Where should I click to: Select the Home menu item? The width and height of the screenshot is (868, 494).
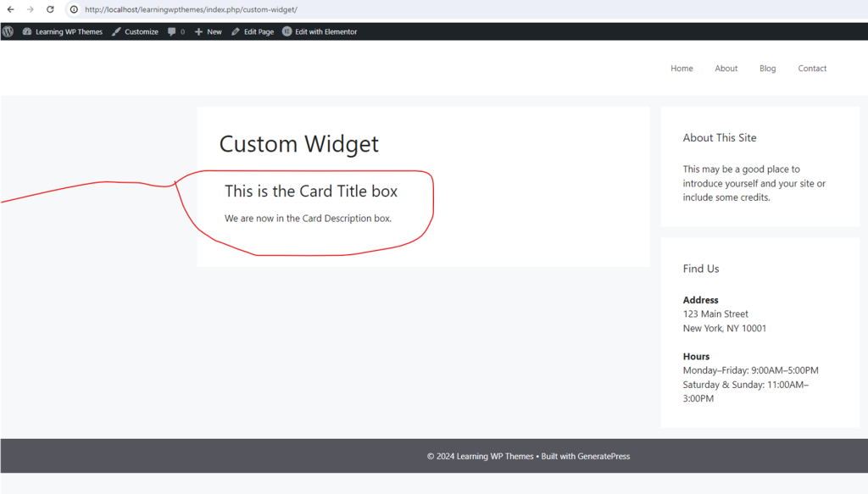tap(682, 68)
